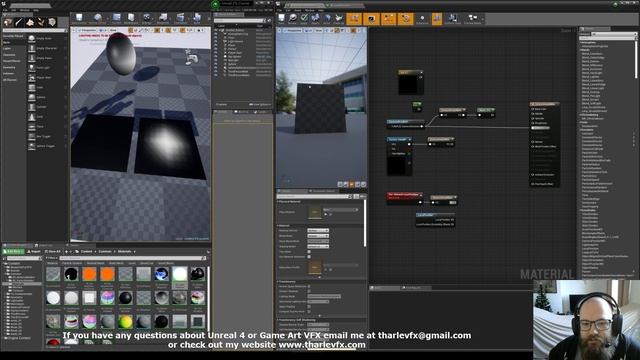The width and height of the screenshot is (640, 360).
Task: Click the Import button in Content Browser
Action: pyautogui.click(x=33, y=251)
